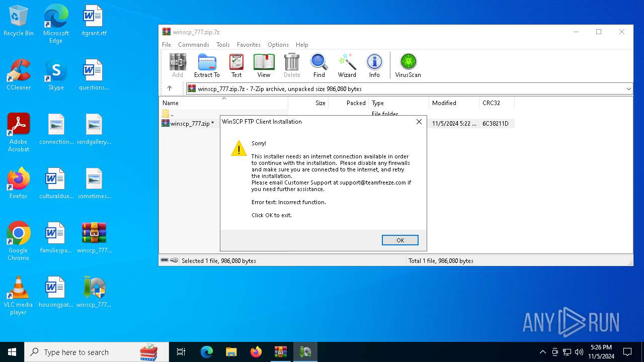Open Firefox desktop shortcut
This screenshot has height=362, width=644.
tap(19, 184)
